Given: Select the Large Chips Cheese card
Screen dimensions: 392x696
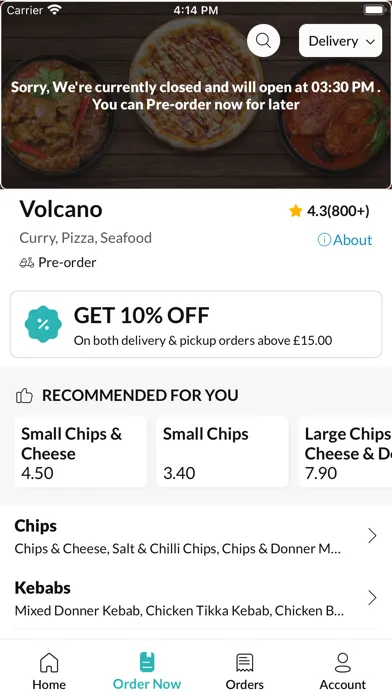Looking at the screenshot, I should coord(345,452).
